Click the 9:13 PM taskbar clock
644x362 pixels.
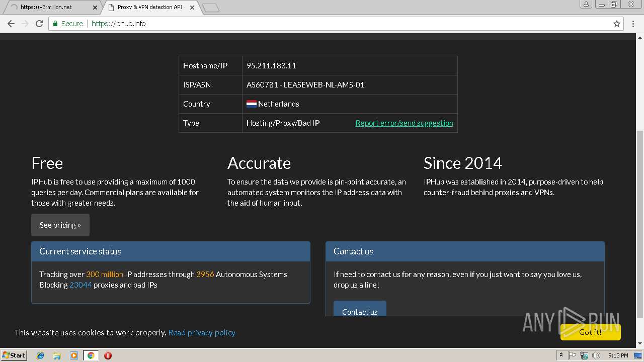coord(618,355)
